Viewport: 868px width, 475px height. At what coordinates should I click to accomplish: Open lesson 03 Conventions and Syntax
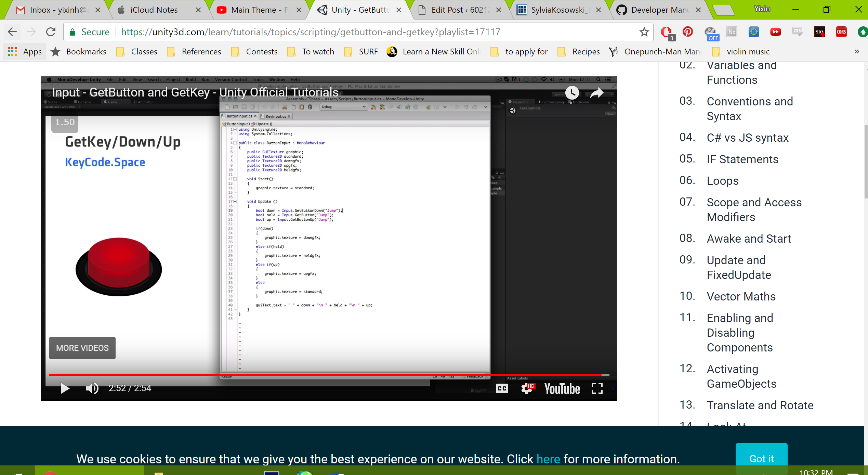[750, 109]
